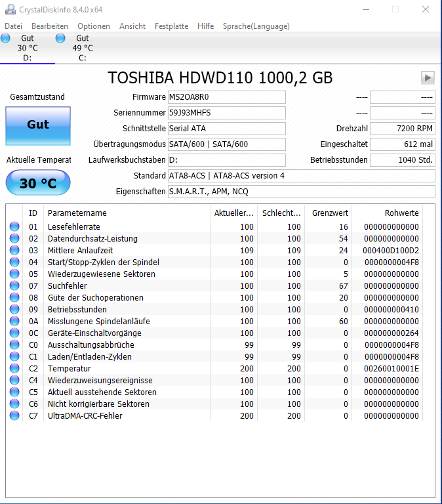Image resolution: width=442 pixels, height=504 pixels.
Task: Click the Firmware field MS2OA8R0
Action: [227, 97]
